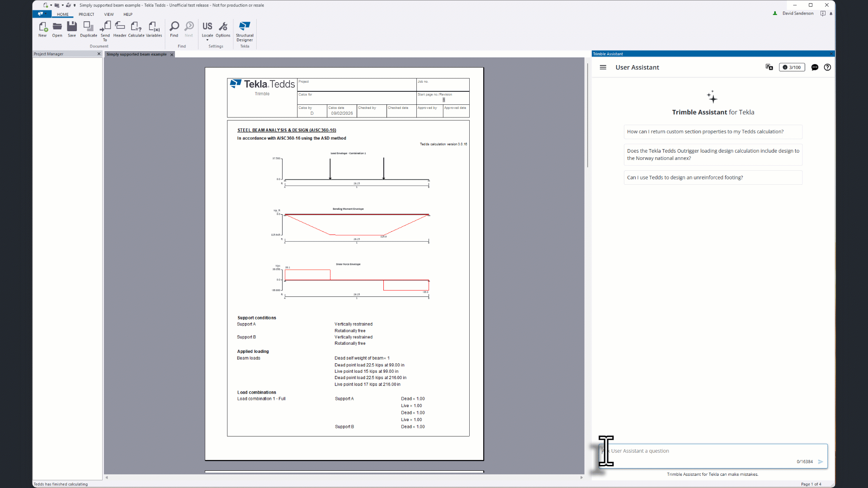Send the assistant question with the arrow

click(x=821, y=462)
